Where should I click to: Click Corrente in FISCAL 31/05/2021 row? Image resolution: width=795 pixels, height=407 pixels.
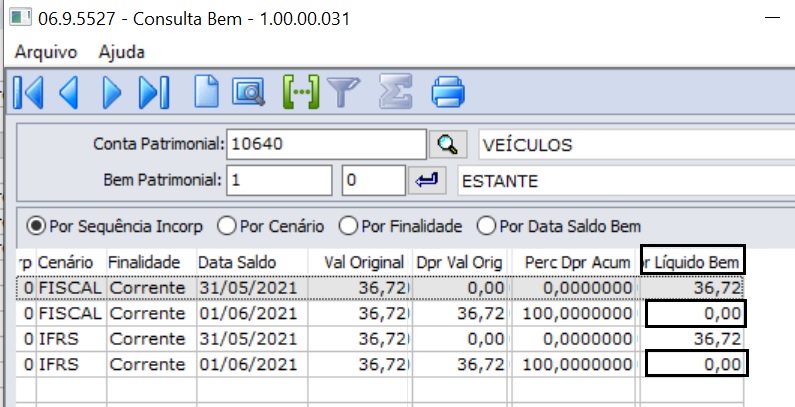151,288
